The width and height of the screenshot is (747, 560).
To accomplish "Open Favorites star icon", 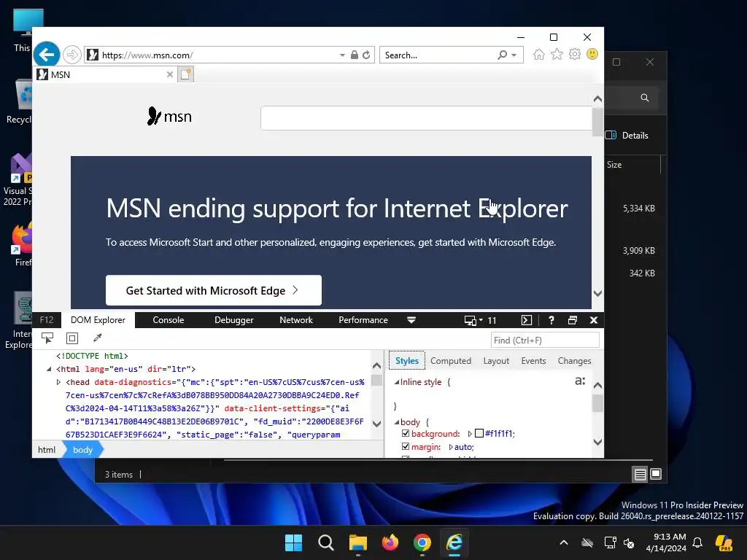I will pyautogui.click(x=557, y=54).
